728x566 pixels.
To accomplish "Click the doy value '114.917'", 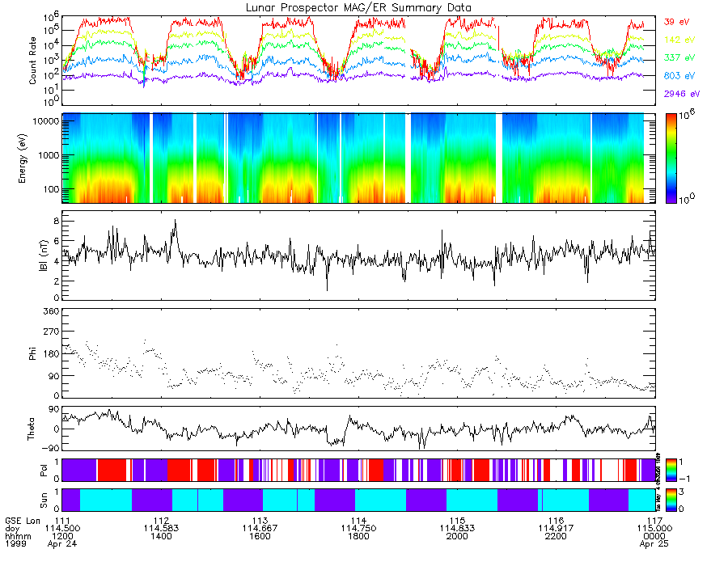I will tap(556, 529).
